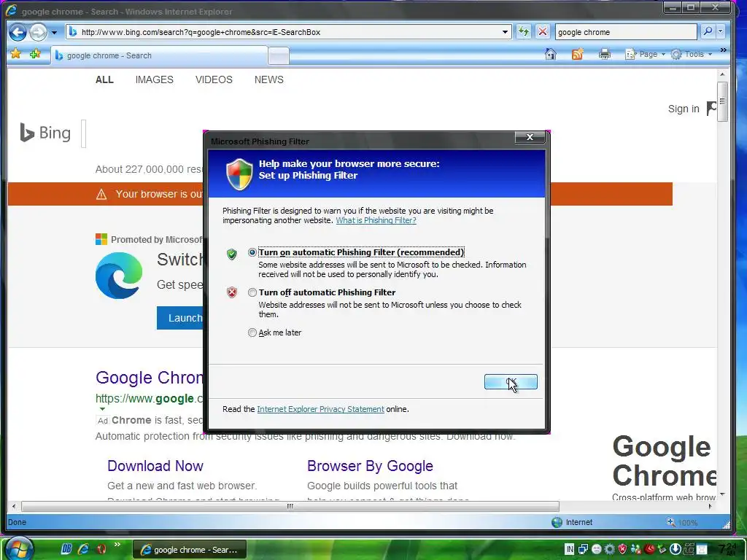Select the google chrome - Search tab
This screenshot has width=747, height=560.
[159, 55]
